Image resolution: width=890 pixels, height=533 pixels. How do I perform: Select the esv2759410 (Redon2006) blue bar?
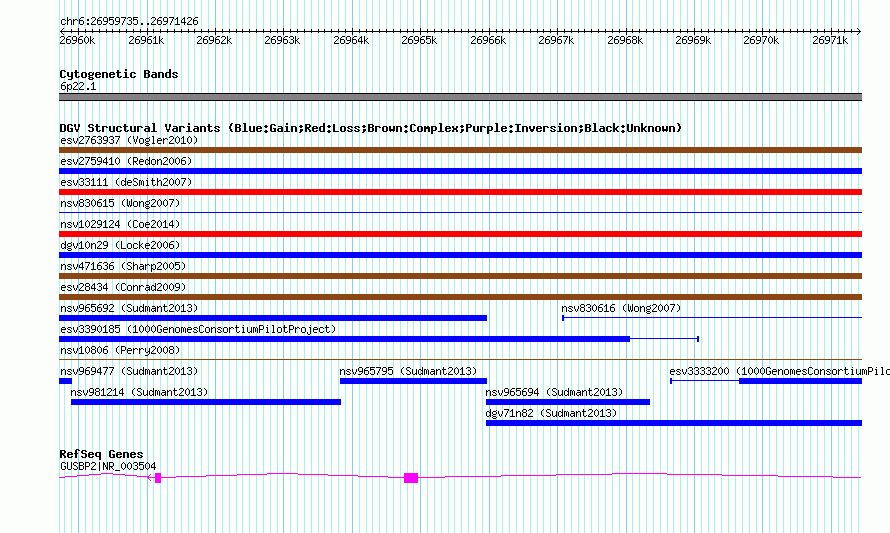(x=460, y=171)
